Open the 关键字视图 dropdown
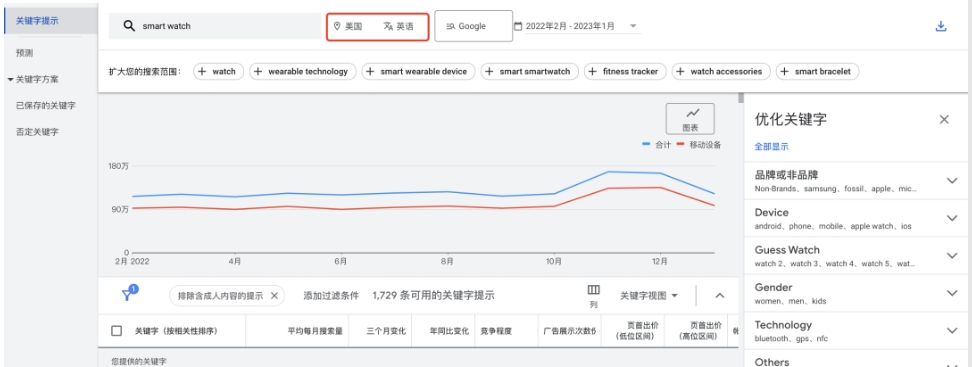The width and height of the screenshot is (972, 367). click(649, 296)
